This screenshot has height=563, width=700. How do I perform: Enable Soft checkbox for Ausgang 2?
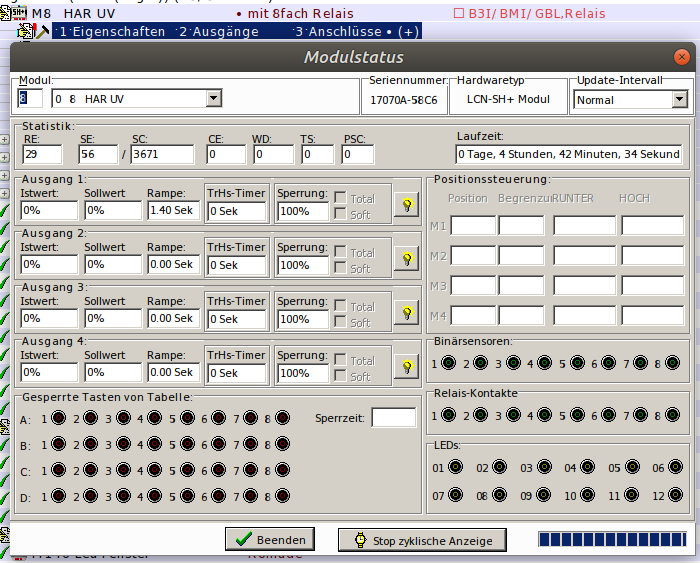[340, 268]
